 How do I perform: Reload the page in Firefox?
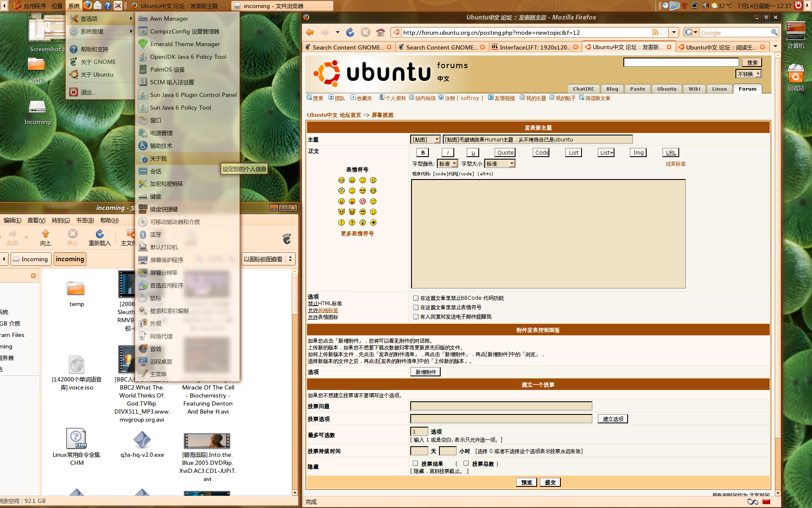(350, 33)
